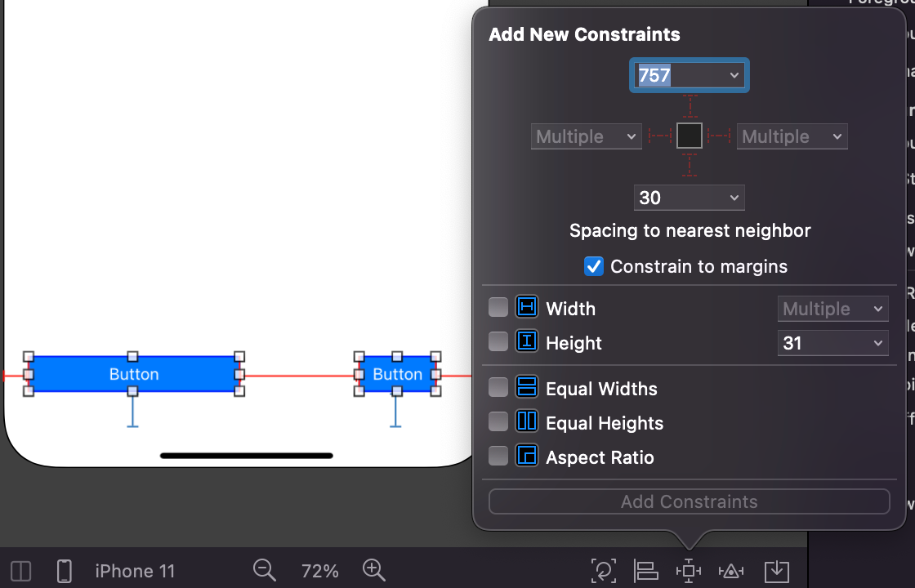Check the Equal Heights checkbox
915x588 pixels.
tap(498, 423)
